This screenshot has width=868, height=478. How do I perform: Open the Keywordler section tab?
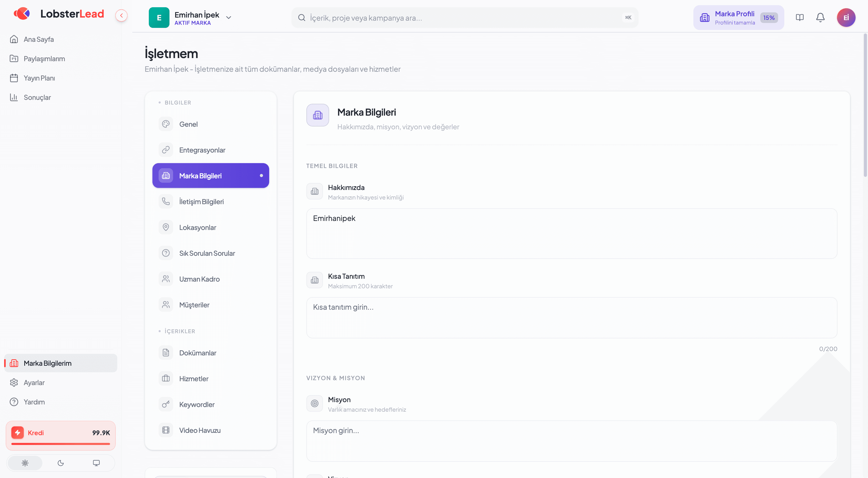pyautogui.click(x=211, y=404)
